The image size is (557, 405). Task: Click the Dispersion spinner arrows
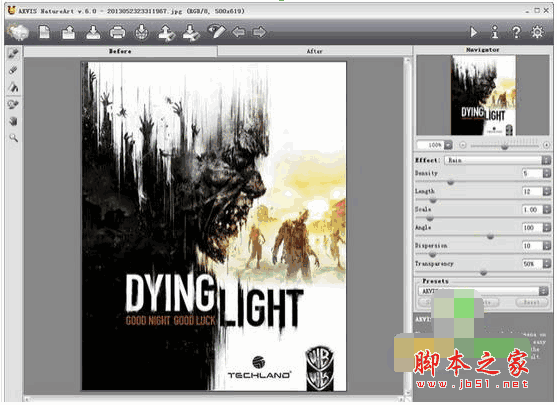coord(547,246)
